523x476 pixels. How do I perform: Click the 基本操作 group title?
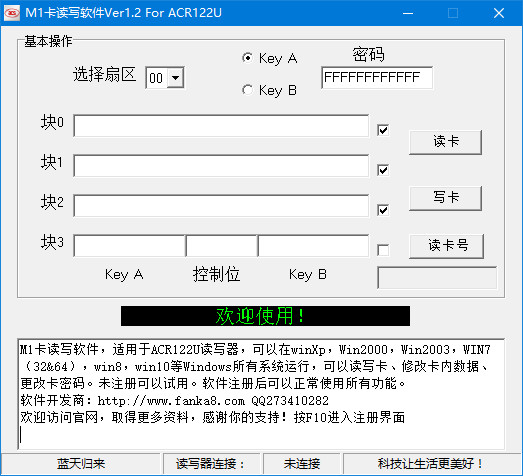coord(48,41)
